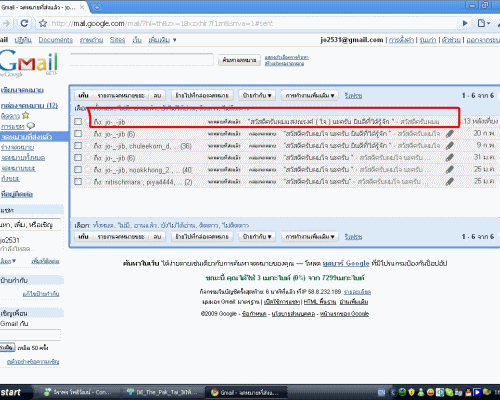
Task: Reload the page with Chrome's refresh icon
Action: pyautogui.click(x=24, y=23)
